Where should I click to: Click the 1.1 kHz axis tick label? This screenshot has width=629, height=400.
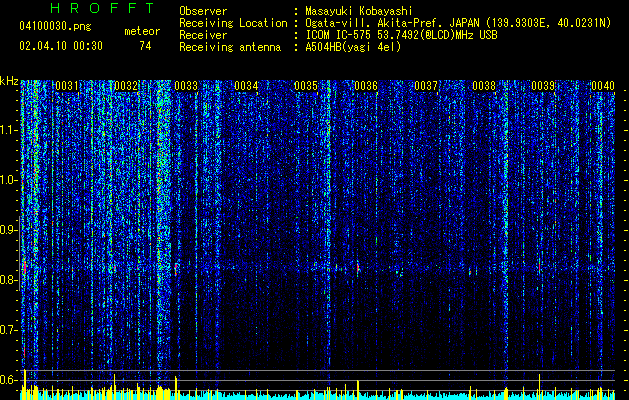tap(9, 130)
